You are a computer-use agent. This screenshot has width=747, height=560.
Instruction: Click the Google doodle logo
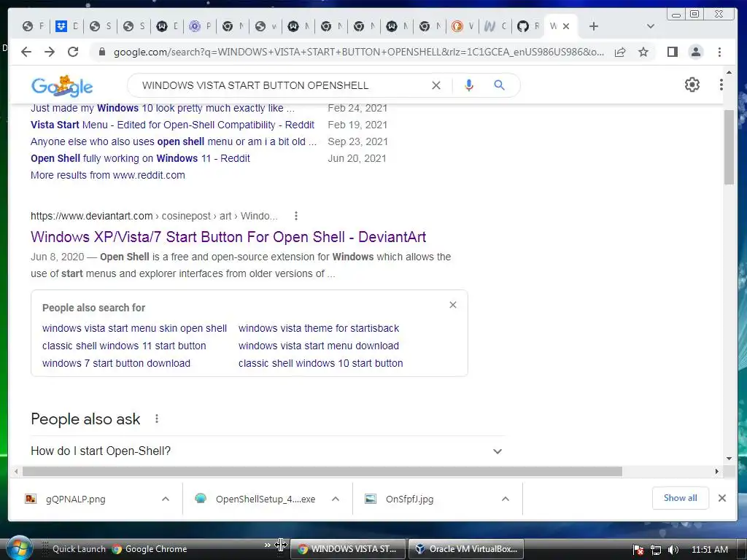(x=62, y=86)
